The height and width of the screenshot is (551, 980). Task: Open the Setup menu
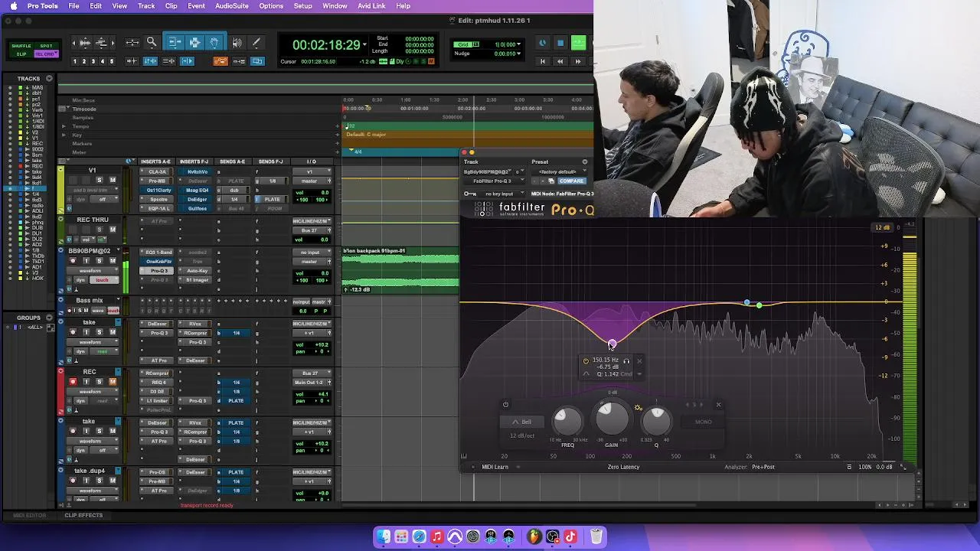pyautogui.click(x=302, y=6)
